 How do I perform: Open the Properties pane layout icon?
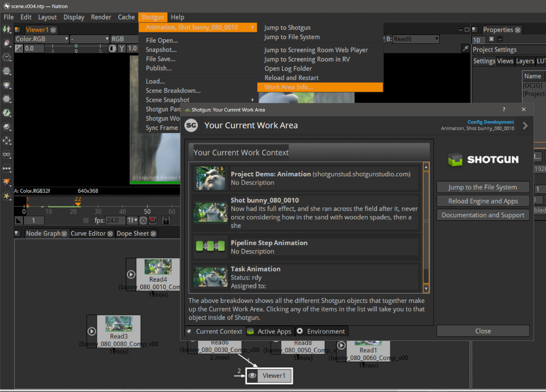point(476,30)
